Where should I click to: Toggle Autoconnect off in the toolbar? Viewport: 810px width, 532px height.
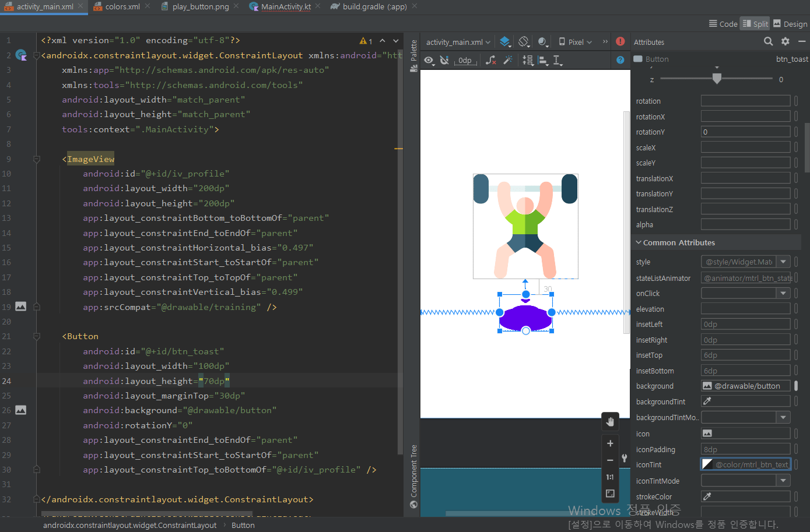pyautogui.click(x=444, y=60)
